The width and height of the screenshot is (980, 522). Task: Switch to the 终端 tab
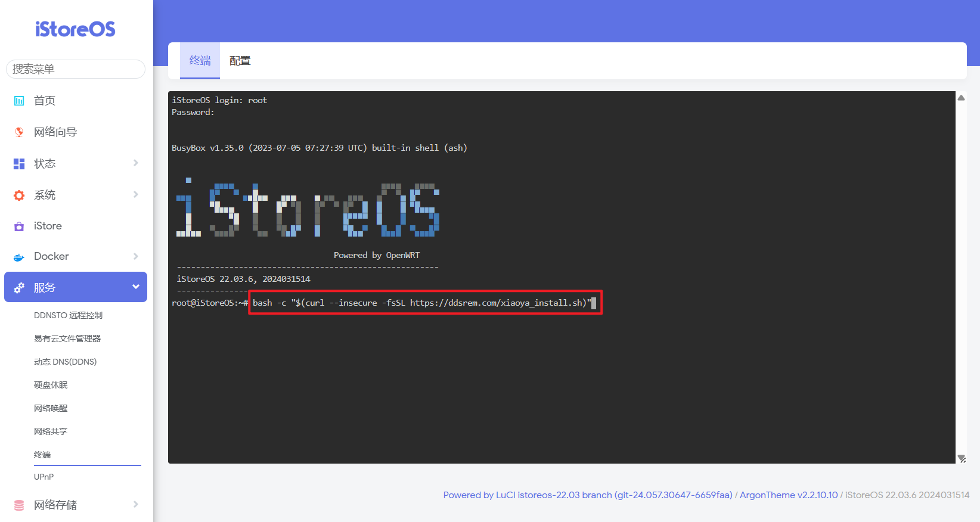200,61
